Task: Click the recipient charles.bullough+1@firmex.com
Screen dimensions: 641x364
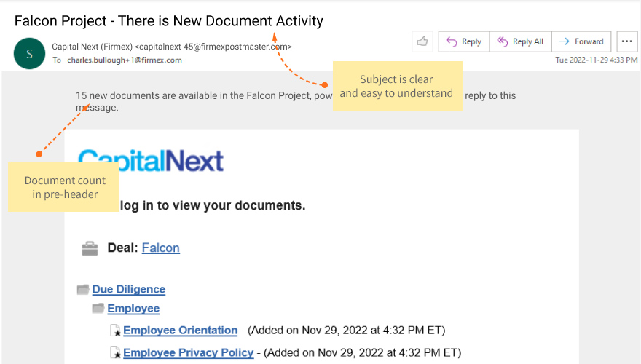Action: (x=124, y=60)
